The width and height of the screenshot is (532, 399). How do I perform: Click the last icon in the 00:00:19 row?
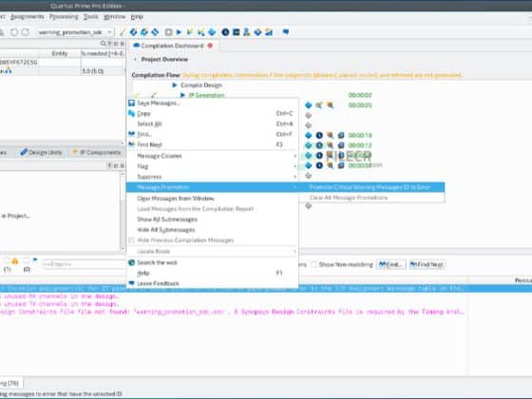(x=341, y=135)
